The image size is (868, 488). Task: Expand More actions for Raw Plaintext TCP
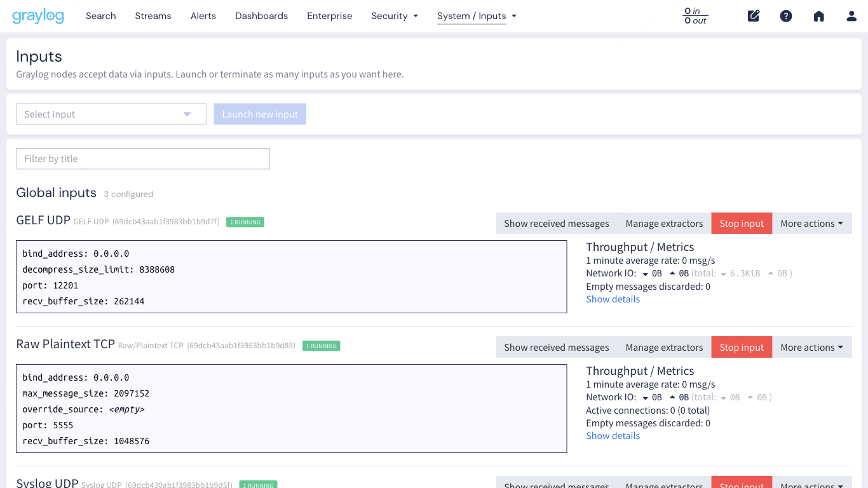click(811, 347)
